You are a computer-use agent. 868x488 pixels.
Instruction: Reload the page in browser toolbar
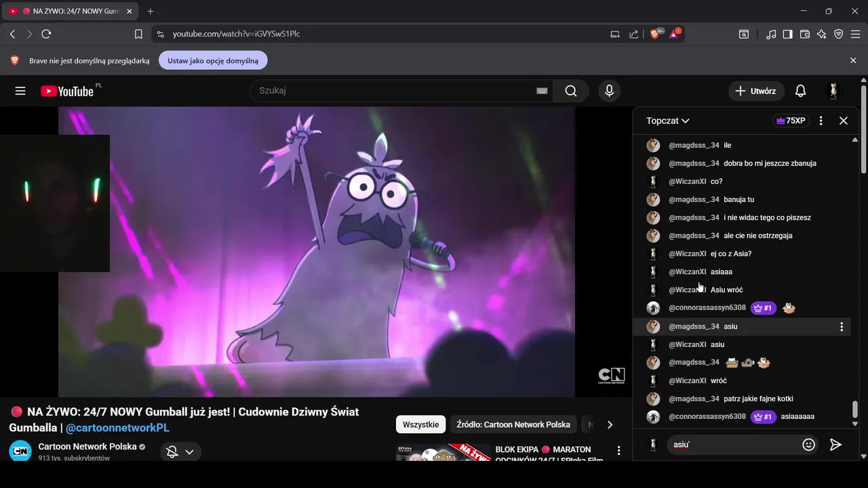[x=46, y=34]
